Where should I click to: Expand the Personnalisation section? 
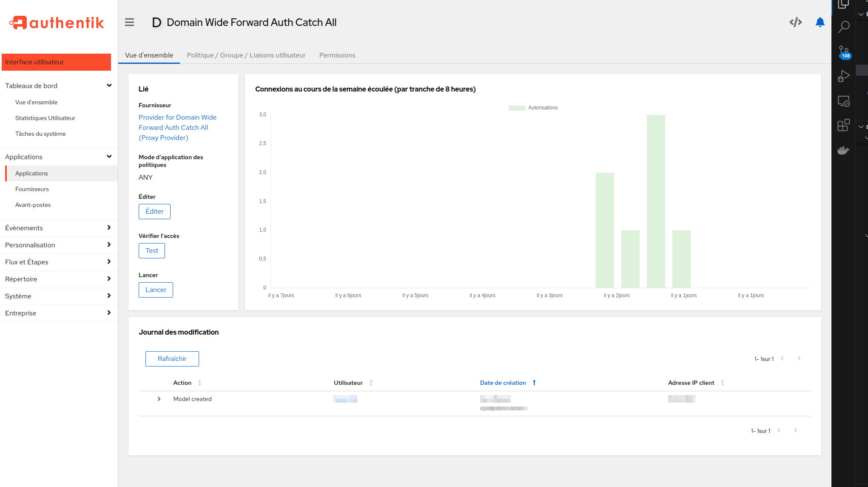coord(59,245)
